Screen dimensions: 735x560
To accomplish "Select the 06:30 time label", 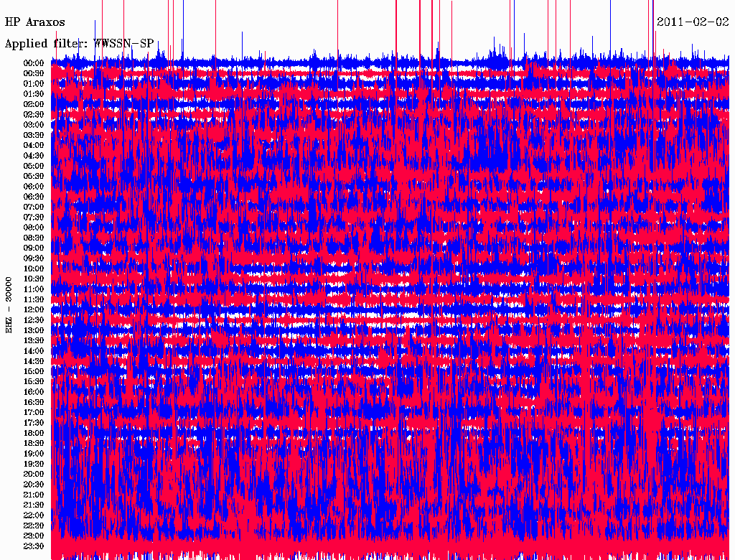I will [34, 197].
